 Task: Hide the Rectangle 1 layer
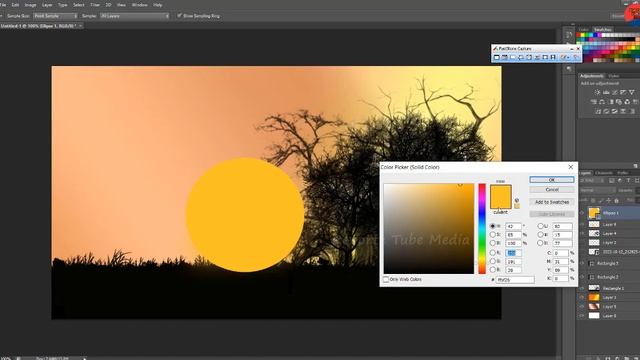pyautogui.click(x=582, y=288)
